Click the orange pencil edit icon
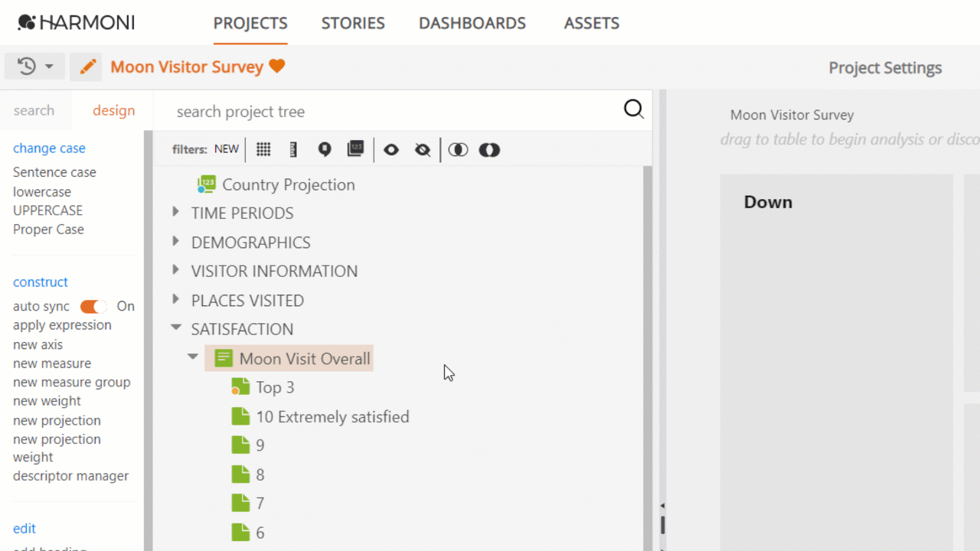The height and width of the screenshot is (551, 980). coord(86,67)
